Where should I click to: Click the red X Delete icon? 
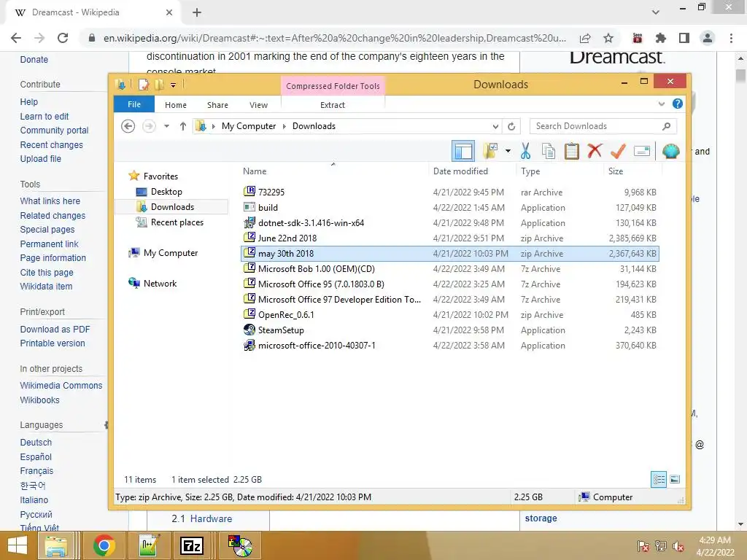(x=595, y=151)
